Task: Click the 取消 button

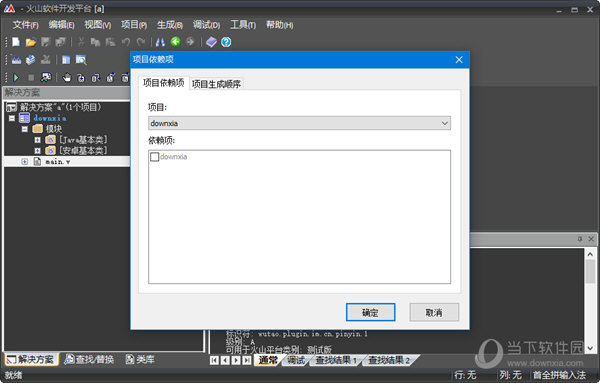Action: 434,313
